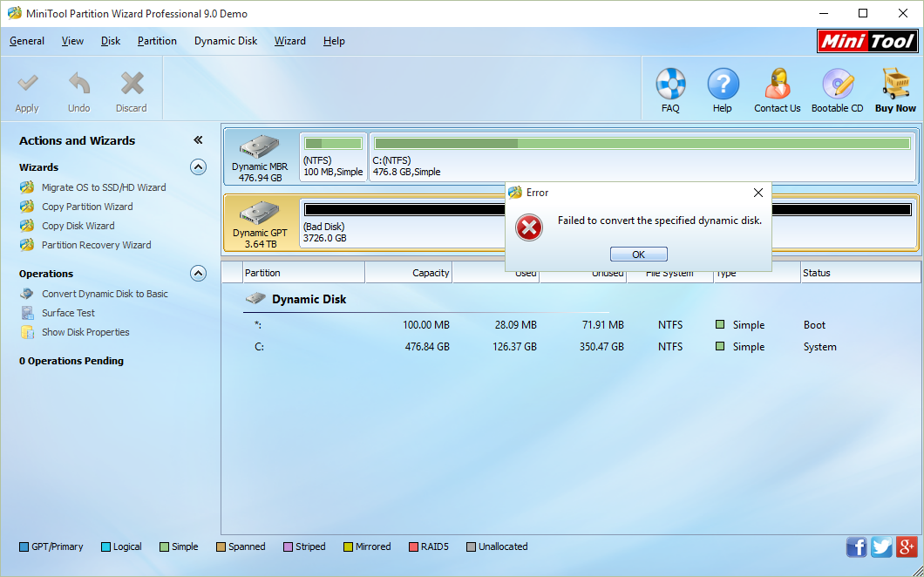Click the 0 Operations Pending text
The image size is (924, 577).
click(x=71, y=361)
